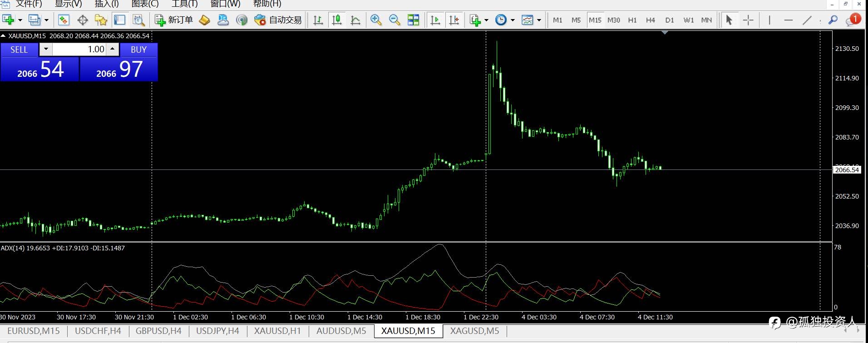Select the D1 timeframe
The image size is (868, 343).
pos(670,20)
